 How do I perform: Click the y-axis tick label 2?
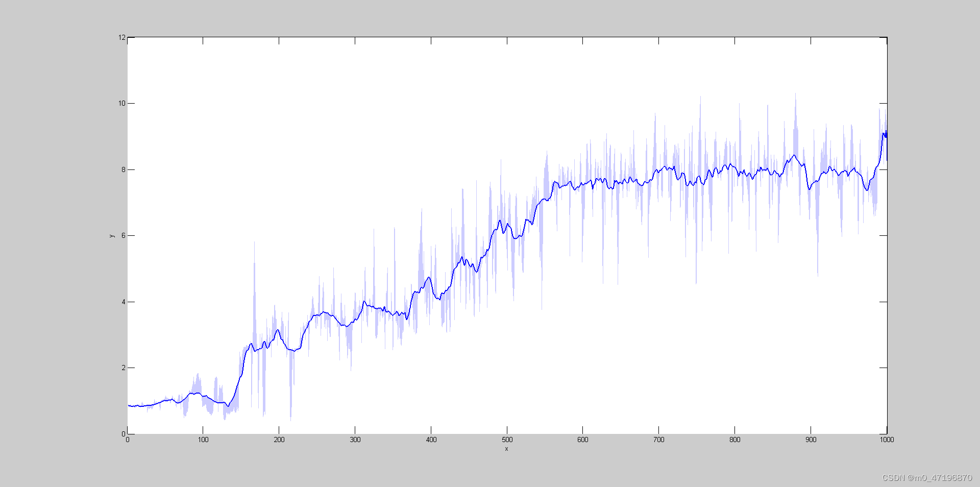124,368
